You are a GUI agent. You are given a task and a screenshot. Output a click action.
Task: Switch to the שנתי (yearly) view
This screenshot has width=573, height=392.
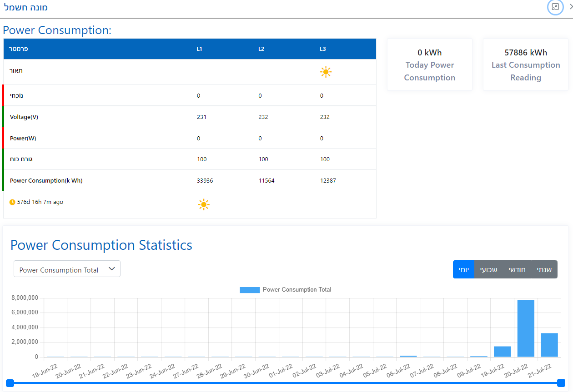pyautogui.click(x=544, y=269)
